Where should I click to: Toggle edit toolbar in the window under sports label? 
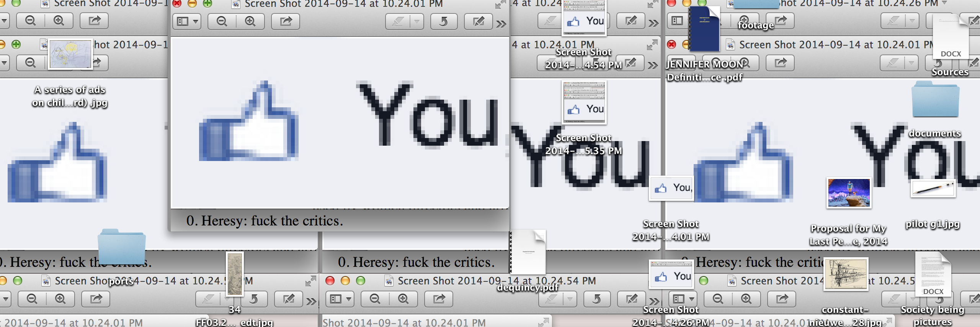288,299
